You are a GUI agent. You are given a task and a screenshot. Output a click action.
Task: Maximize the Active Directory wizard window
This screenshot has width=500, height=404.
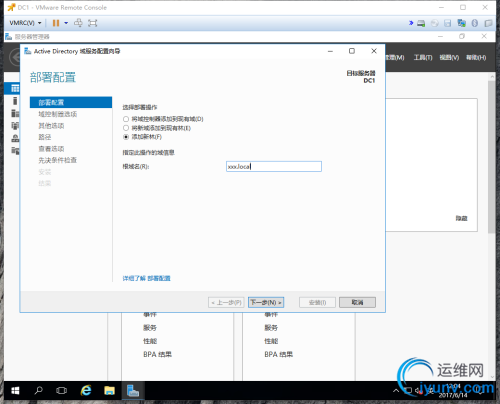[x=352, y=51]
